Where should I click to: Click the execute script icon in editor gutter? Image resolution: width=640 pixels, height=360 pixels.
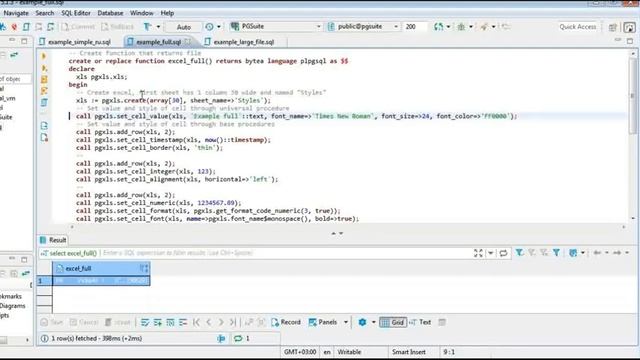pyautogui.click(x=44, y=68)
